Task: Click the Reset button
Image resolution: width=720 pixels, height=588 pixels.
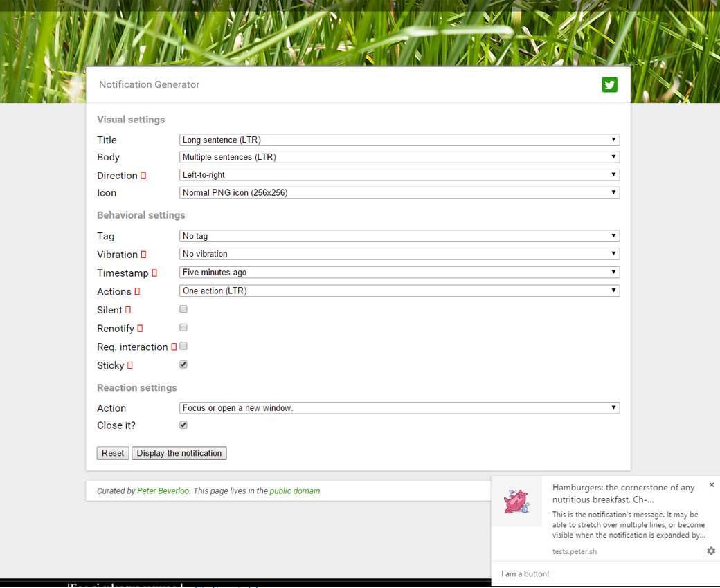Action: click(x=113, y=453)
